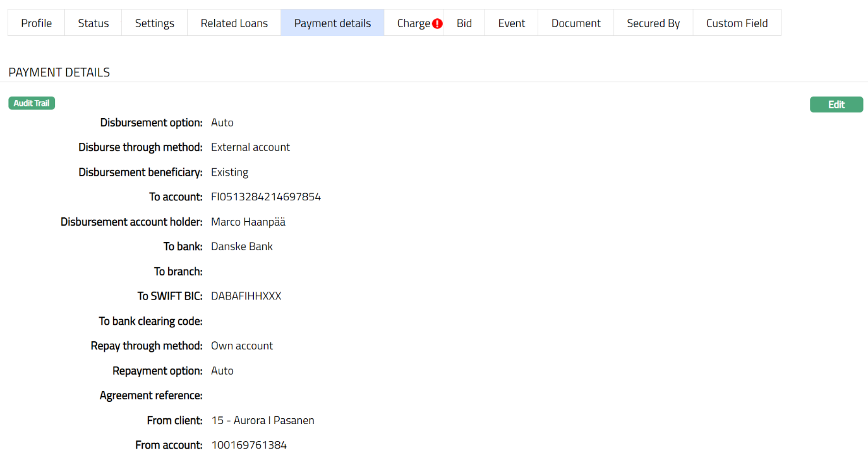Select the Payment details tab
The height and width of the screenshot is (460, 868).
point(332,23)
